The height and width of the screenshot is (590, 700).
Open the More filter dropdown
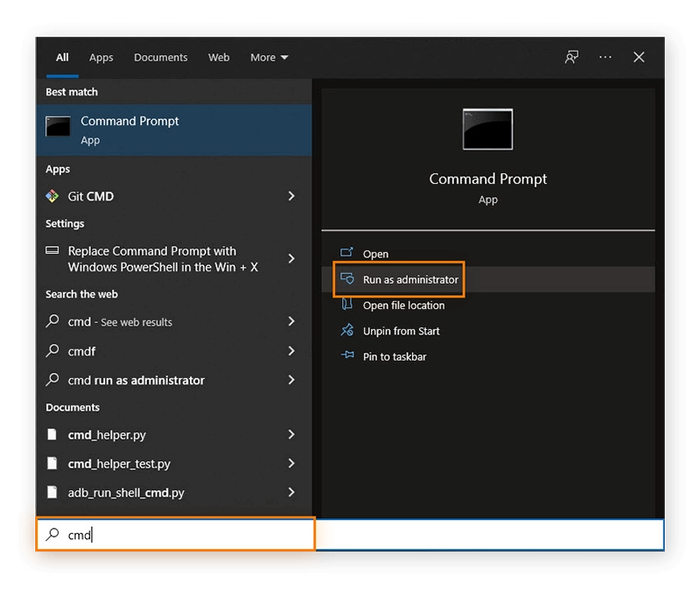tap(269, 58)
